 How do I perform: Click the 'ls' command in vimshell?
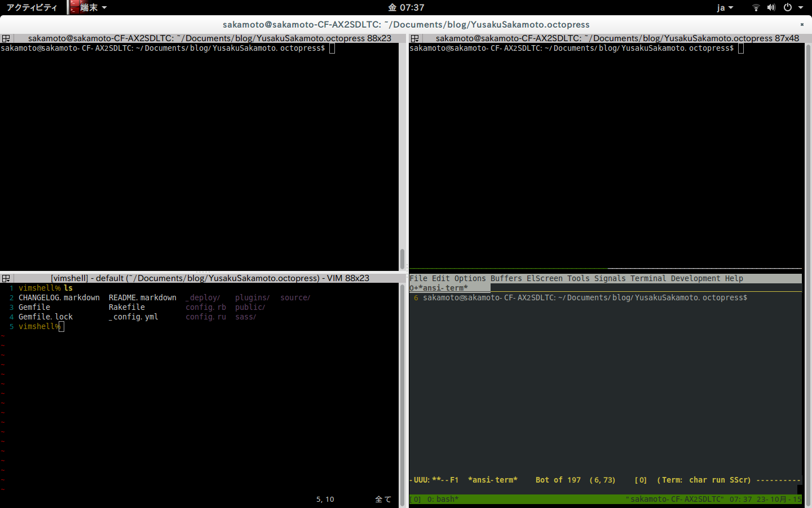click(x=68, y=288)
